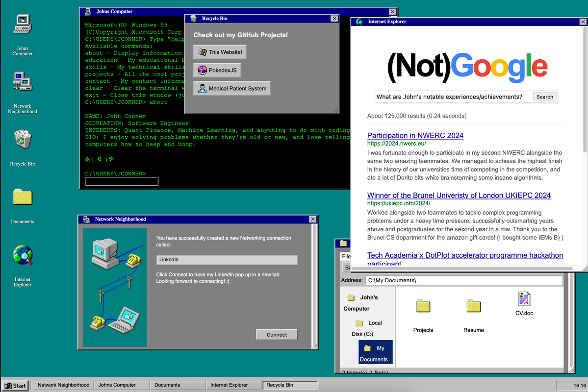The height and width of the screenshot is (392, 588).
Task: Open the Recycle Bin desktop icon
Action: click(23, 147)
